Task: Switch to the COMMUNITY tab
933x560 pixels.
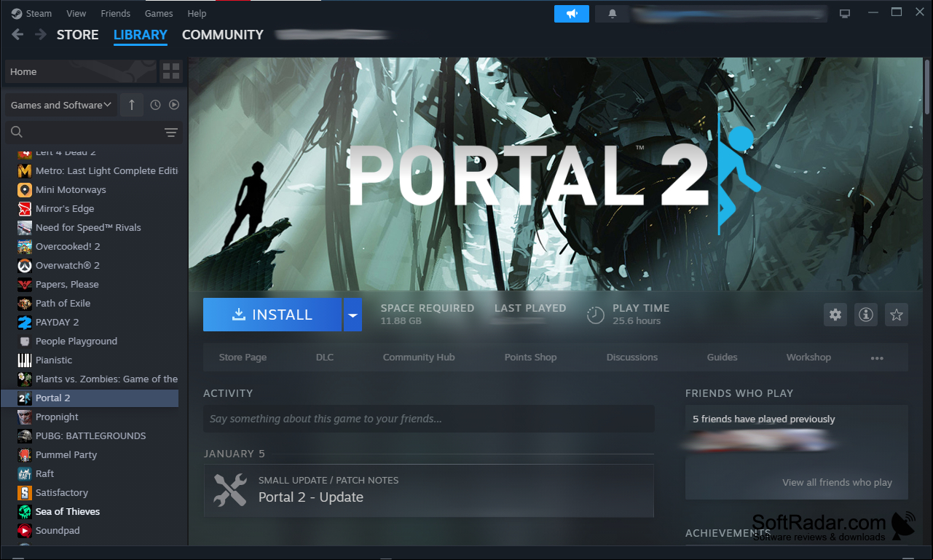Action: 222,34
